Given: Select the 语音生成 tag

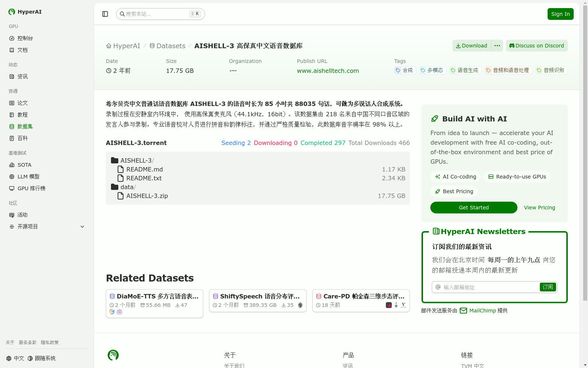Looking at the screenshot, I should tap(465, 70).
